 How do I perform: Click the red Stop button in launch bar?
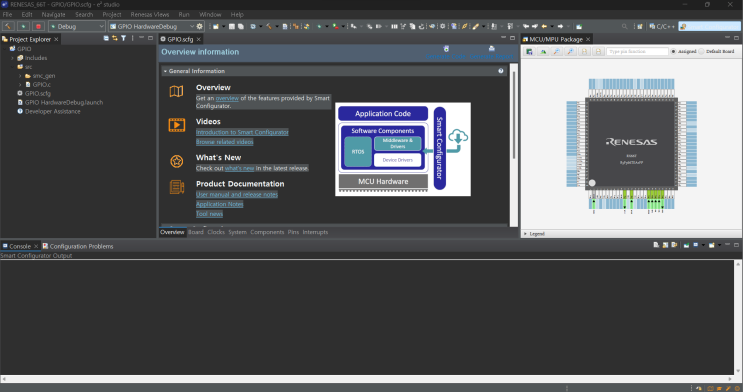pos(38,27)
